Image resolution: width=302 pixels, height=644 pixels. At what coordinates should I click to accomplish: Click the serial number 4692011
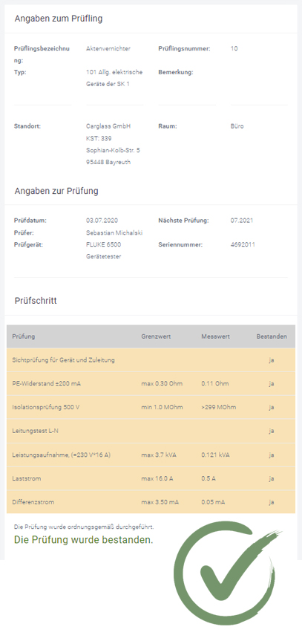point(243,244)
